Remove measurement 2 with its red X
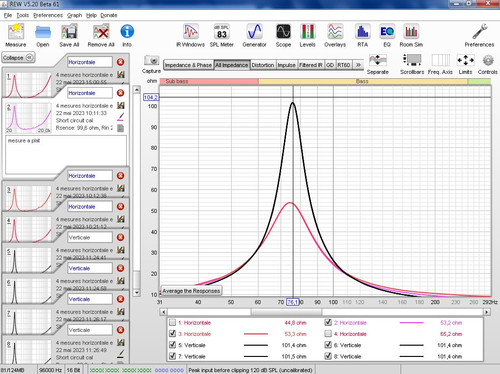Image resolution: width=500 pixels, height=374 pixels. click(120, 93)
